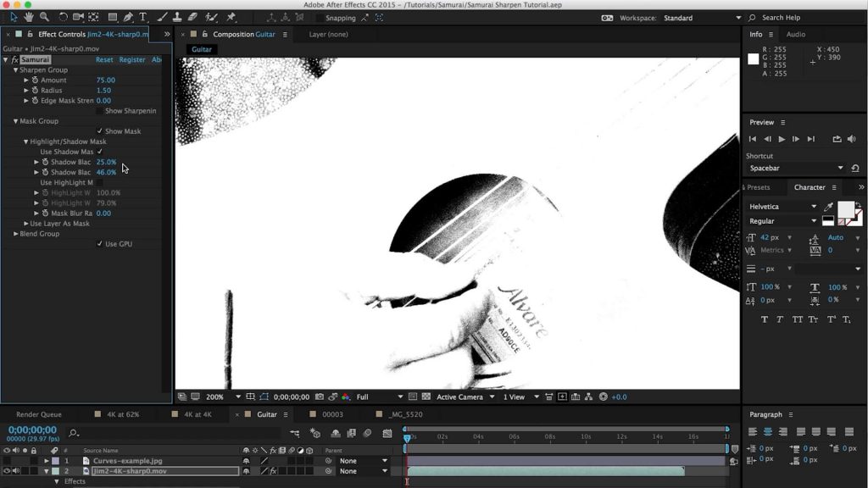Select the Clone Stamp tool

(176, 17)
